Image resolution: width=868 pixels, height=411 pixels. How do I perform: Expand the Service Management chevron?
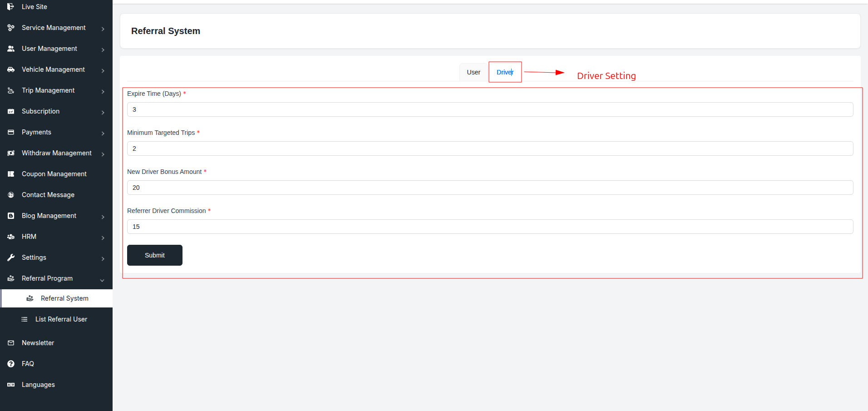(103, 29)
